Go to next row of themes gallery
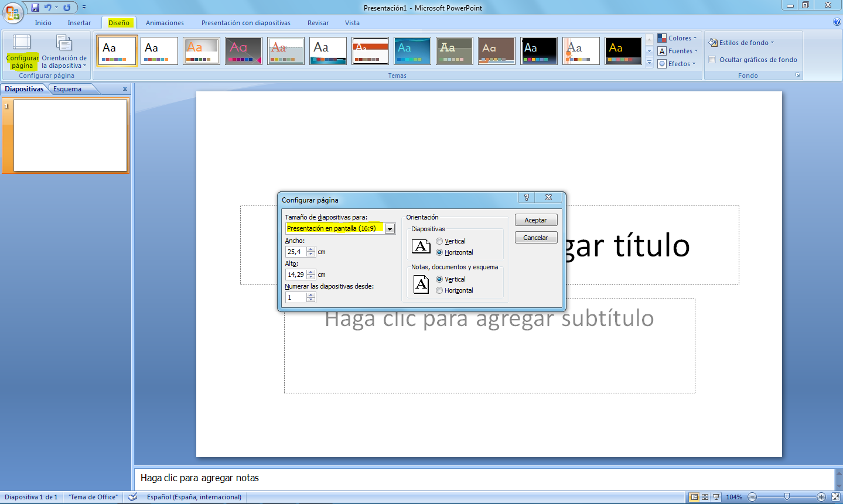The height and width of the screenshot is (504, 843). 649,52
